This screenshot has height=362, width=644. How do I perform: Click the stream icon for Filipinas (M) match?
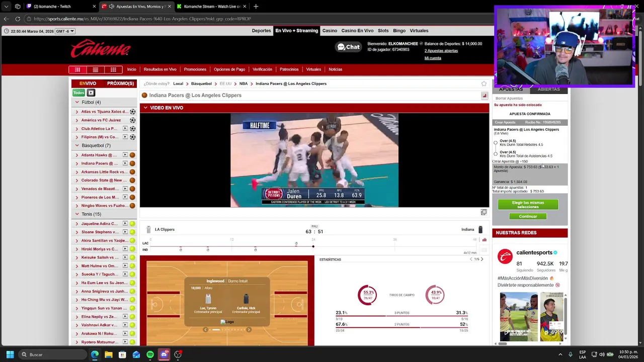125,137
